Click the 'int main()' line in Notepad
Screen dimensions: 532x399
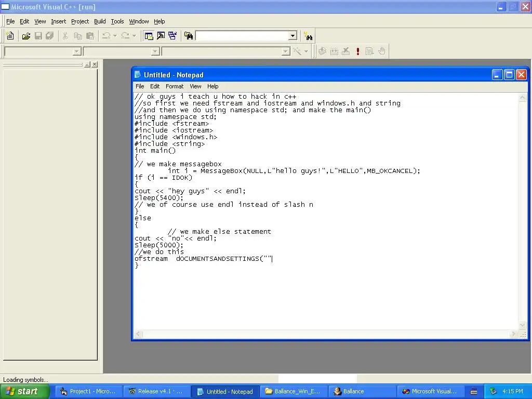pyautogui.click(x=155, y=150)
